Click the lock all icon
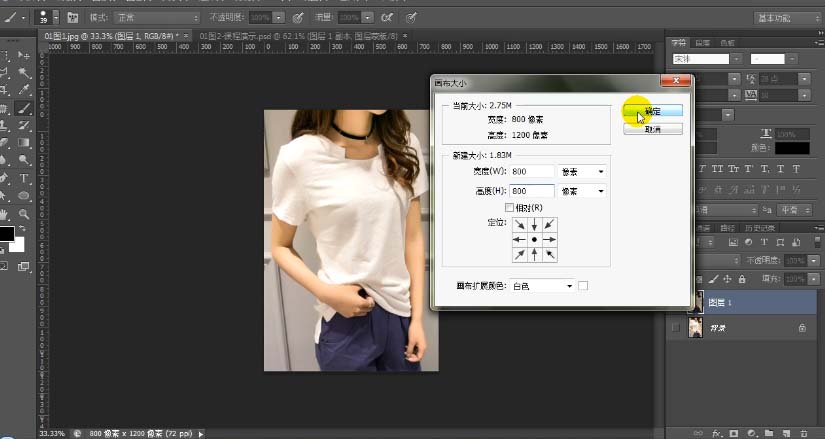This screenshot has height=439, width=825. coord(742,279)
